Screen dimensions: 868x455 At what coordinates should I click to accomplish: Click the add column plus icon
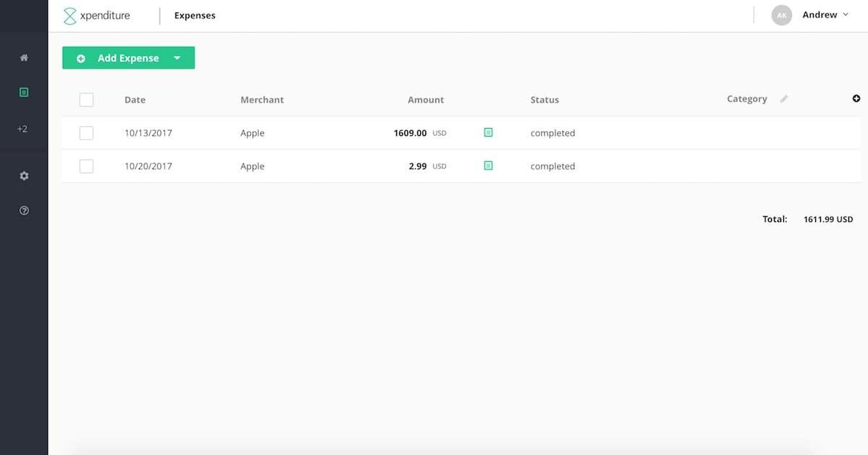tap(856, 98)
